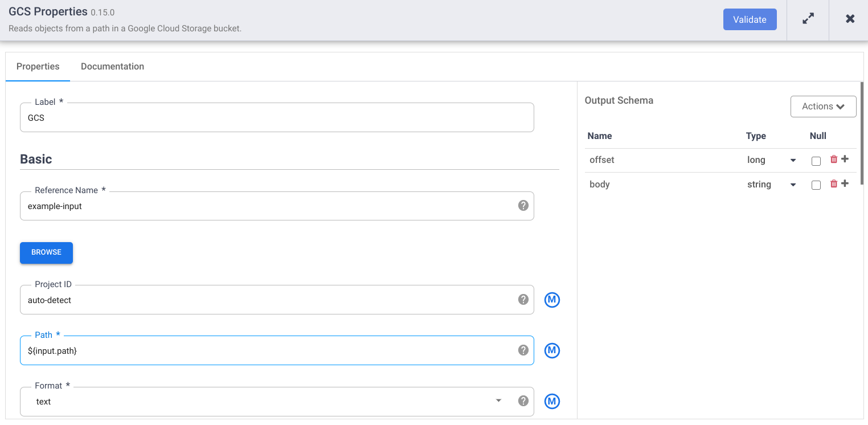868x425 pixels.
Task: Switch to the Documentation tab
Action: coord(112,67)
